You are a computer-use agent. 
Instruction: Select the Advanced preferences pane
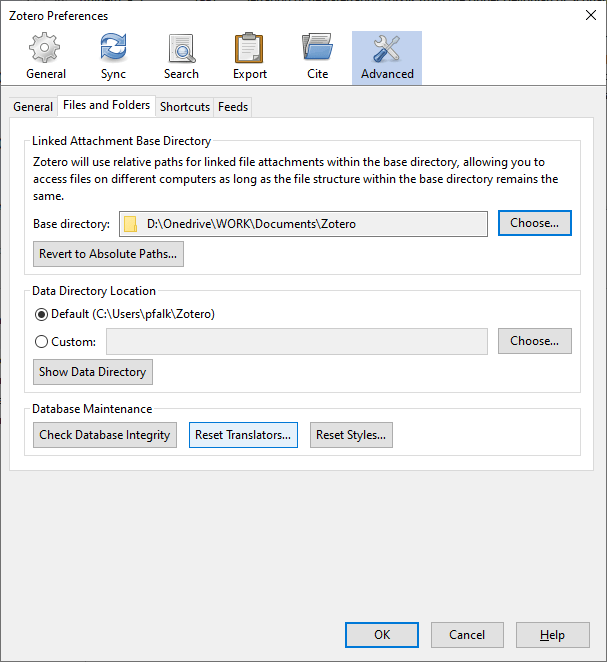[387, 57]
